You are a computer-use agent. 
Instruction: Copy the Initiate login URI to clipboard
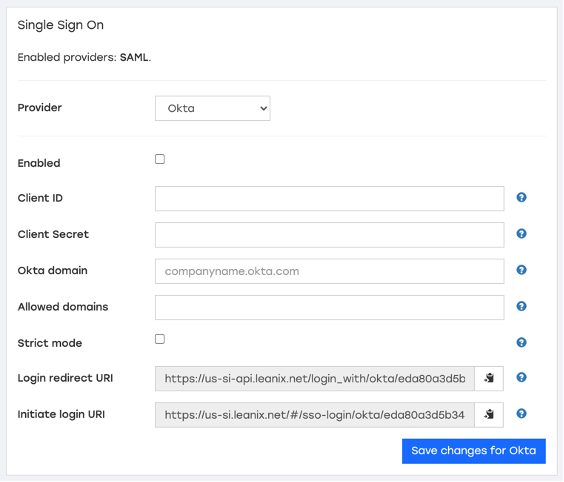pos(489,415)
